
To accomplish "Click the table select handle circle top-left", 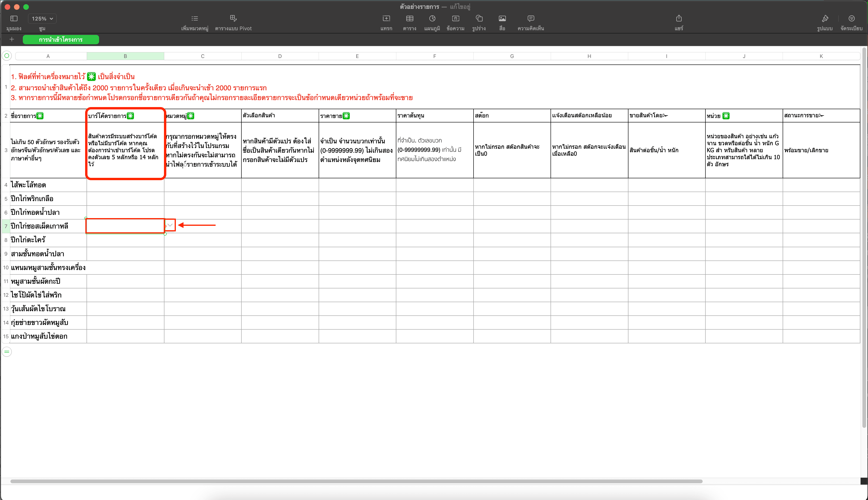I will 7,56.
